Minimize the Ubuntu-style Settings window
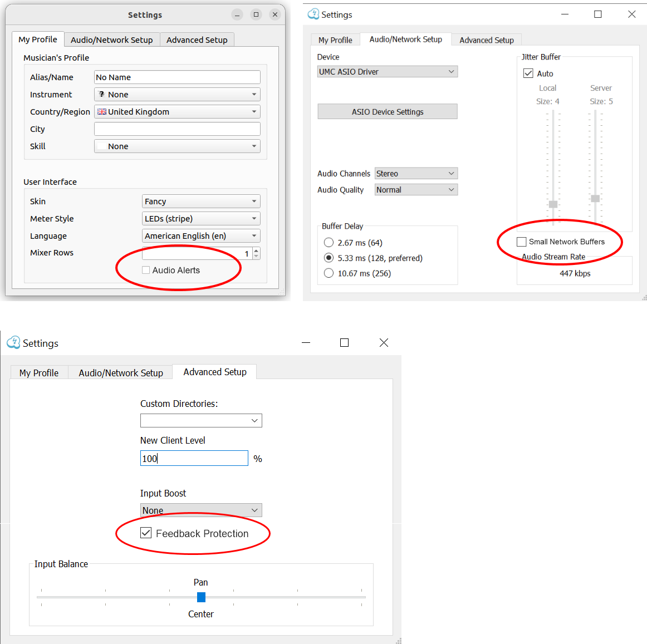647x644 pixels. click(x=237, y=15)
